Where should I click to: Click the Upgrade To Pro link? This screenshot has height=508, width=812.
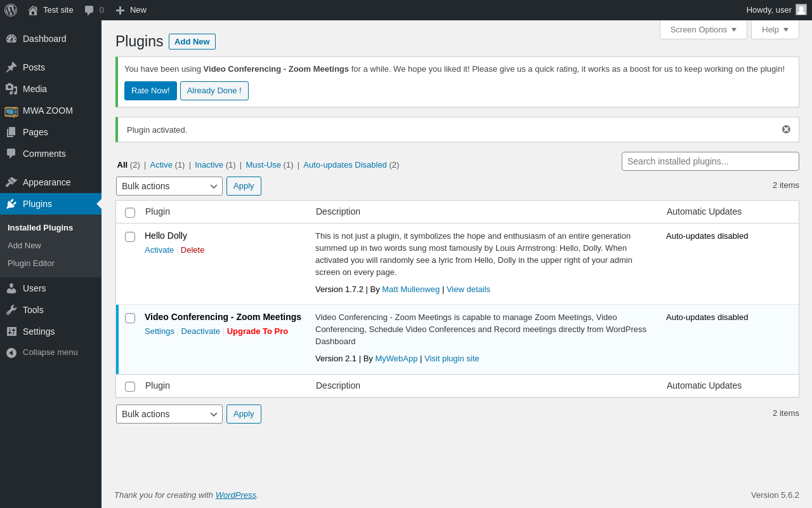pos(258,331)
